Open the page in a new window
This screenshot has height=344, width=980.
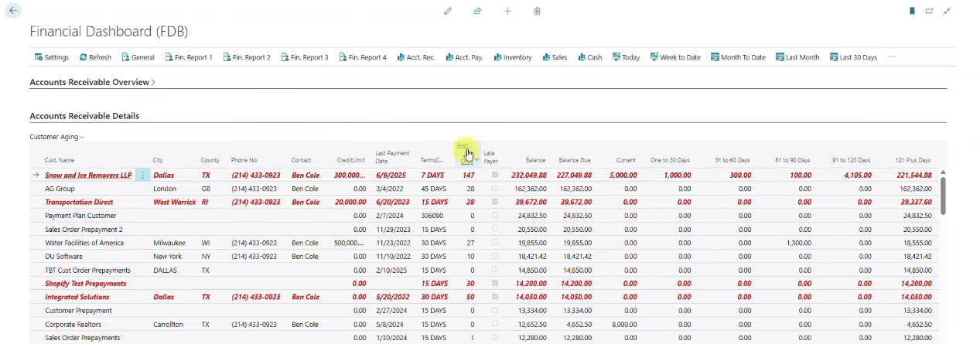[x=929, y=11]
